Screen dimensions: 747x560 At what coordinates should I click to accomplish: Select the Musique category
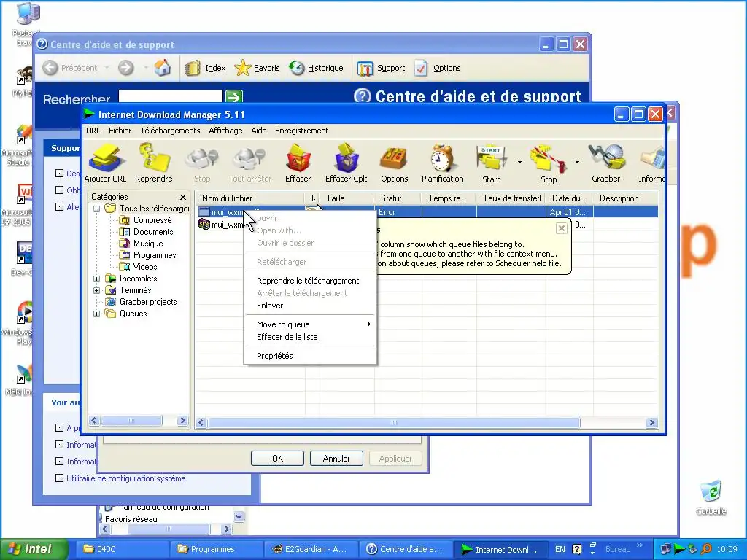coord(141,244)
